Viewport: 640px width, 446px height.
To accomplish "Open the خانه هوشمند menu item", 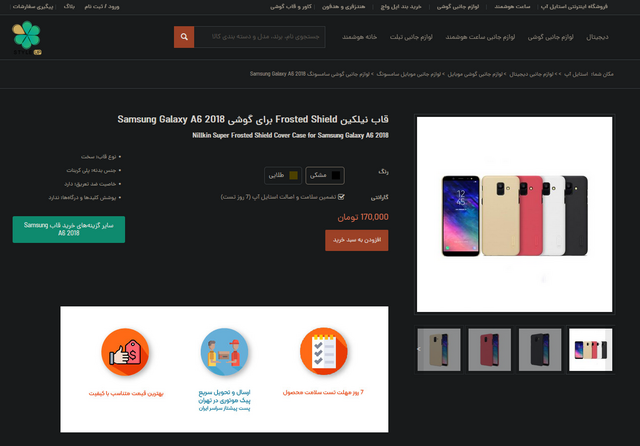I will coord(359,37).
